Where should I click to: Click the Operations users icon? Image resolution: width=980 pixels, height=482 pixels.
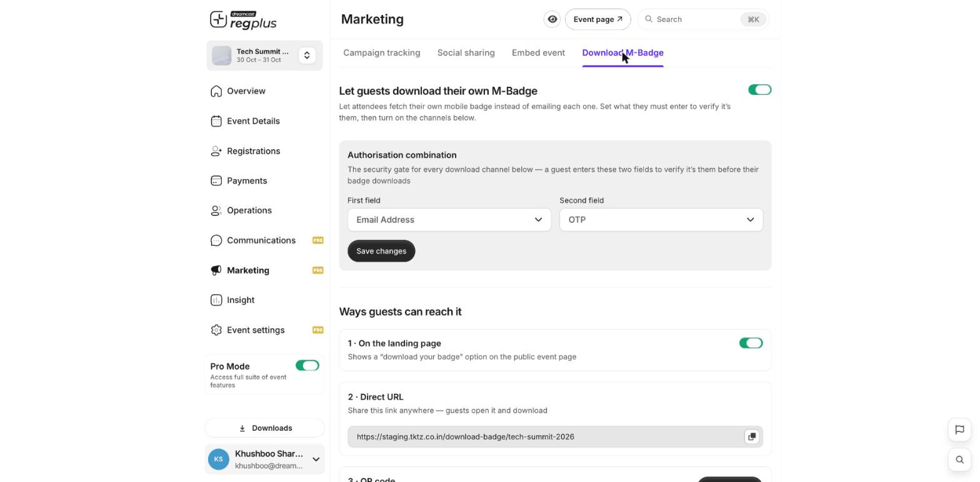point(216,210)
